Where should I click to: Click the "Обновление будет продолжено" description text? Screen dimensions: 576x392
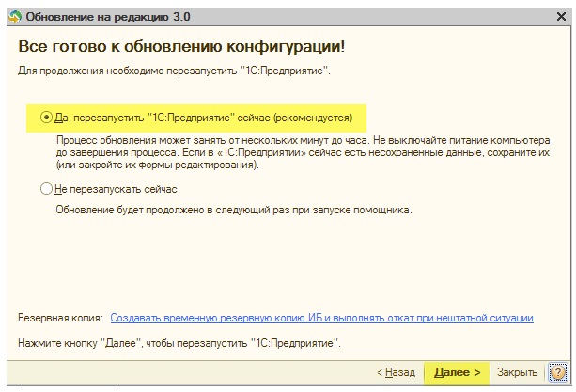(234, 211)
